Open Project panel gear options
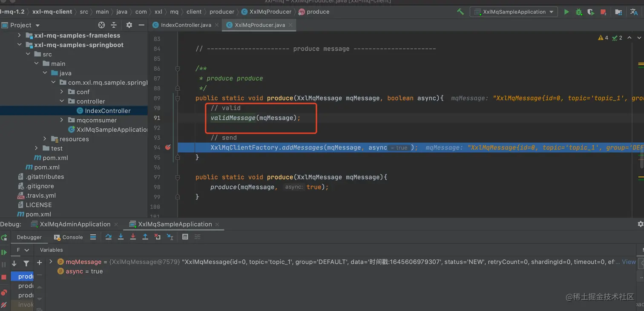 [129, 25]
